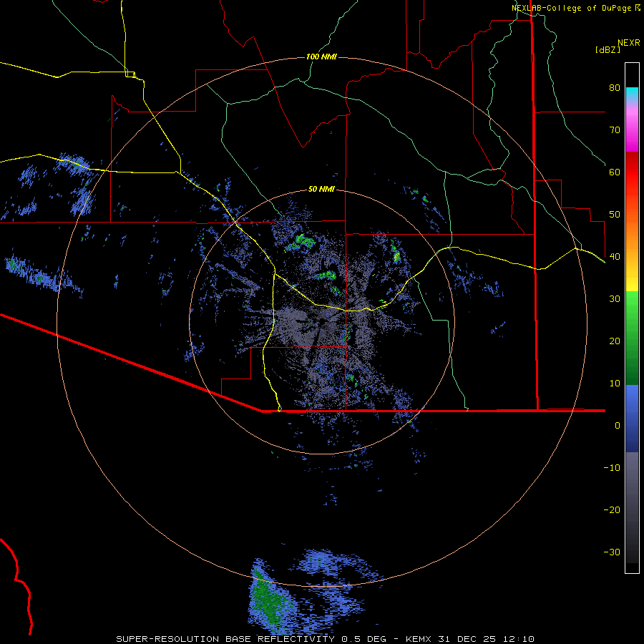Click the KEMX radar site at rings' center

pos(322,321)
